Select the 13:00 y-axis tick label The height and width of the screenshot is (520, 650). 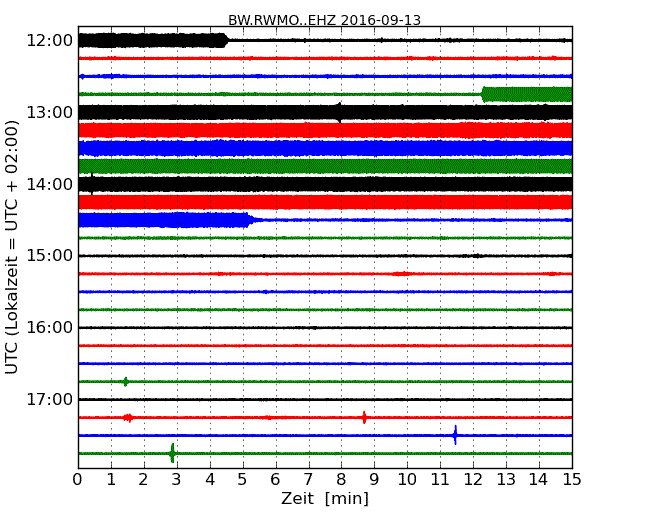(x=50, y=112)
